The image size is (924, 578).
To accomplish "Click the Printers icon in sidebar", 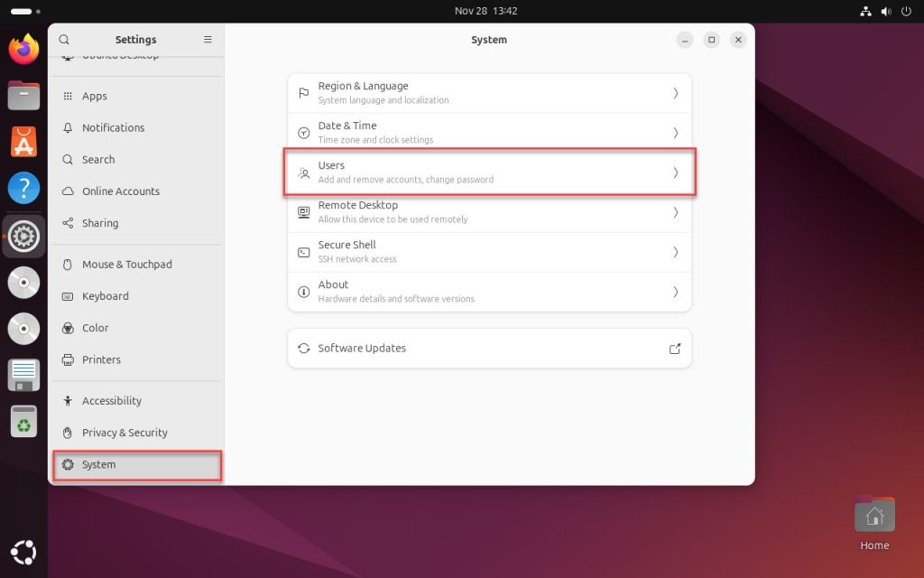I will (x=68, y=359).
